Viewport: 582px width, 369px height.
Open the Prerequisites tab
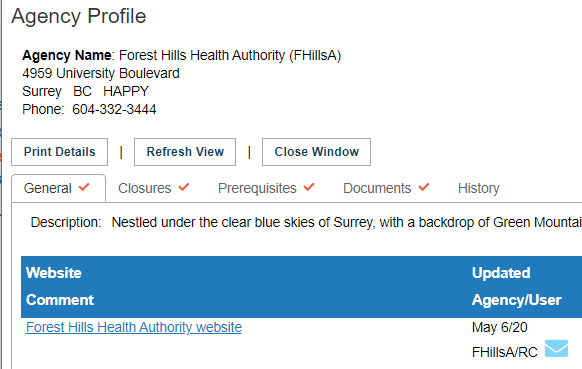coord(266,188)
